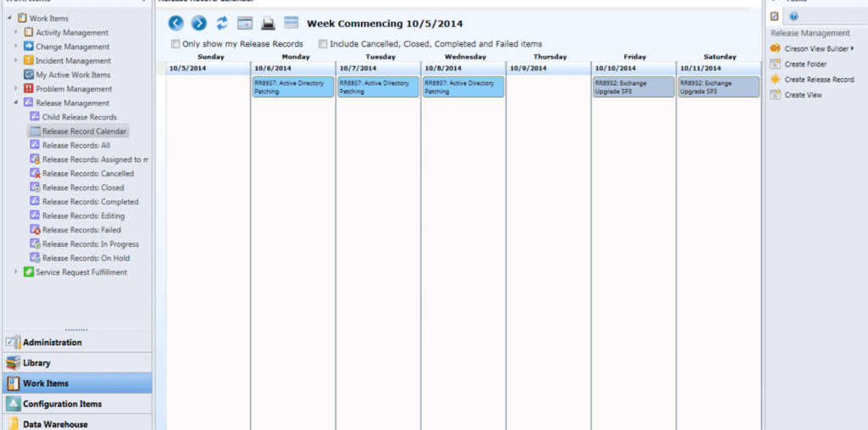Open Cireson View Builder submenu arrow
Viewport: 868px width, 430px height.
click(x=852, y=48)
